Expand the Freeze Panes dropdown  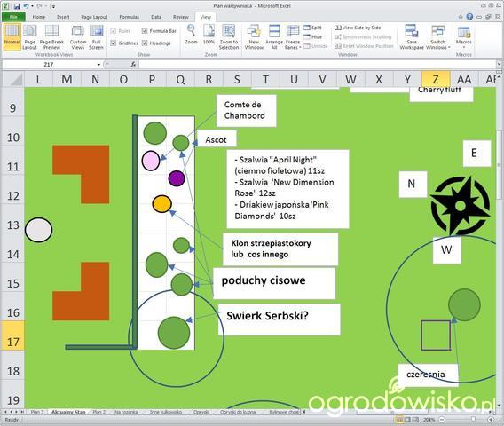click(293, 37)
